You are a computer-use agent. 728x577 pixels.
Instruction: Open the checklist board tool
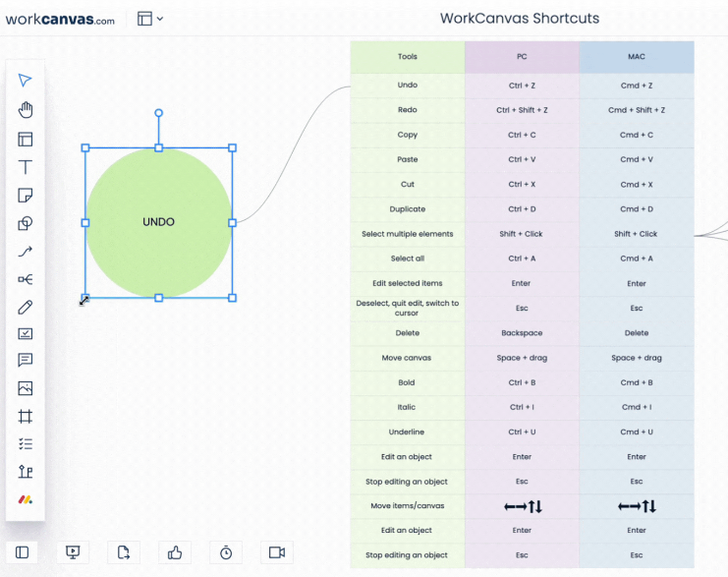click(x=26, y=333)
